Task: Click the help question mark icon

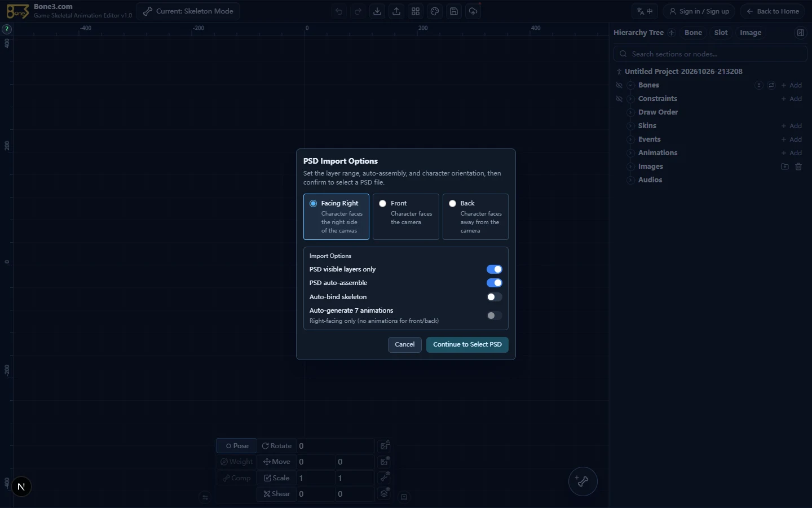Action: pyautogui.click(x=7, y=29)
